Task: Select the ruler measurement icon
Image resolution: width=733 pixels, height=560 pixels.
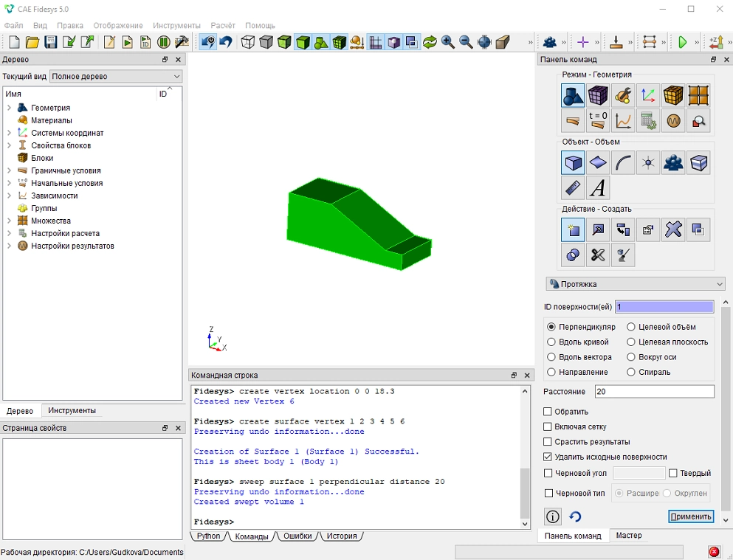Action: click(x=573, y=187)
